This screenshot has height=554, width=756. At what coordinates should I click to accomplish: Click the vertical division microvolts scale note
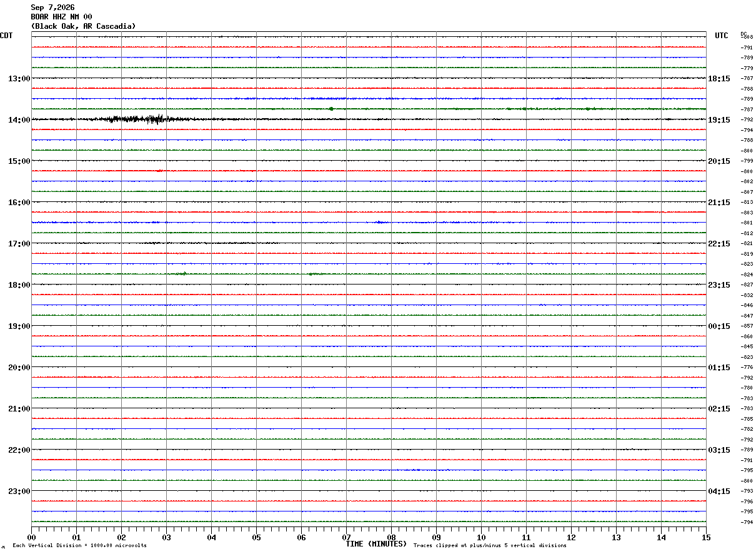click(79, 545)
